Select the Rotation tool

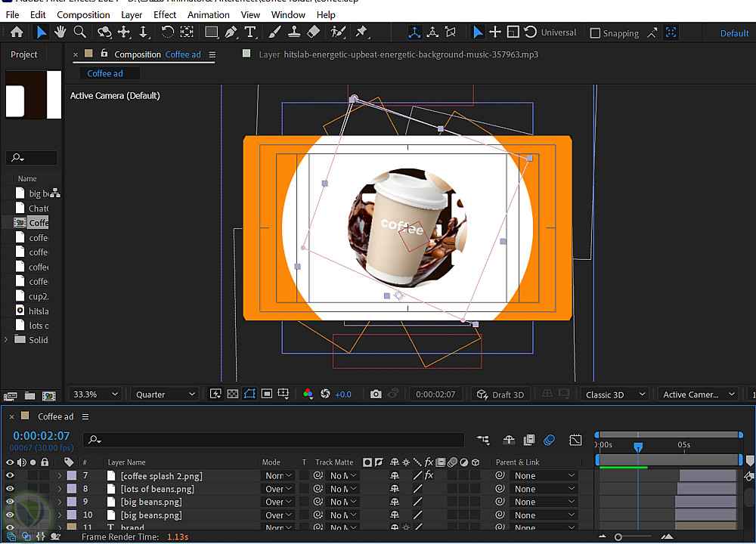[167, 32]
